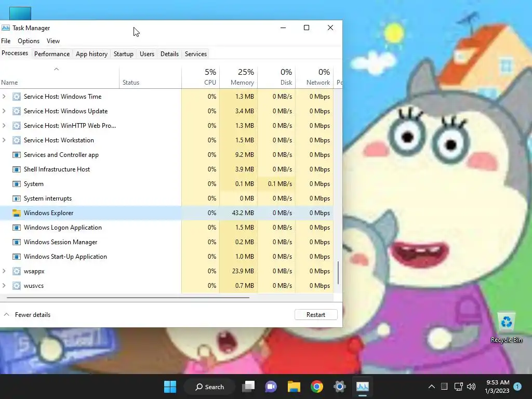This screenshot has width=532, height=399.
Task: Open Settings from the taskbar
Action: pos(340,387)
